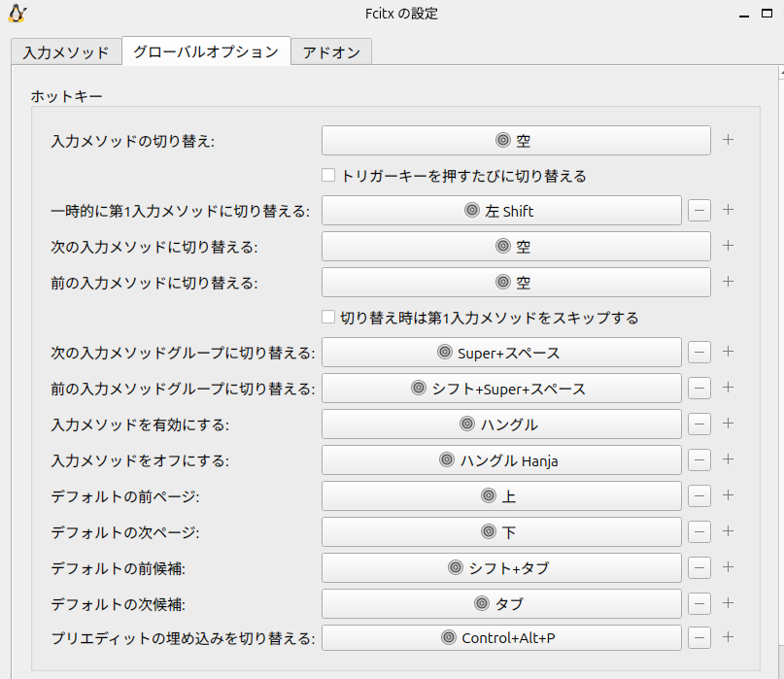Edit the ハングル hotkey for 入力メソッドを有効にする

pyautogui.click(x=501, y=424)
